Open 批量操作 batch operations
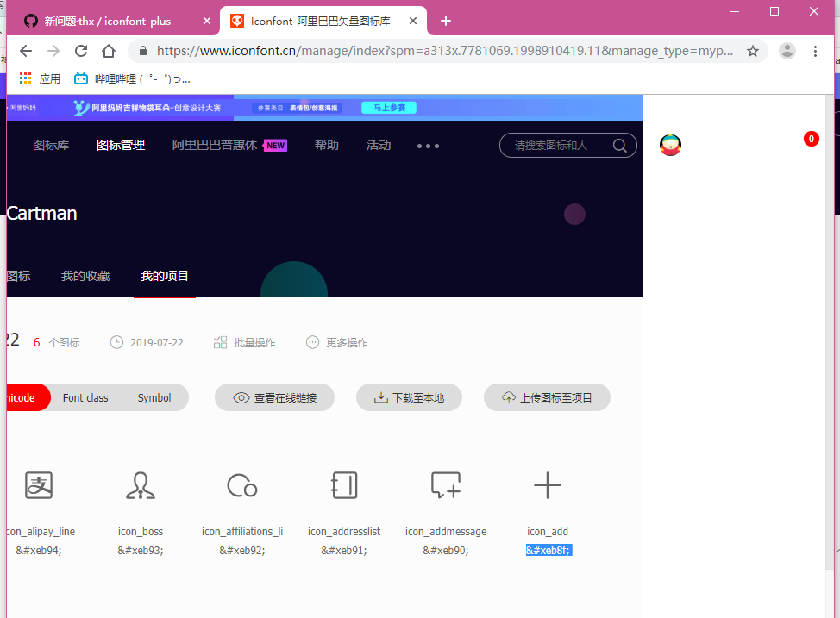The width and height of the screenshot is (840, 618). pos(244,342)
